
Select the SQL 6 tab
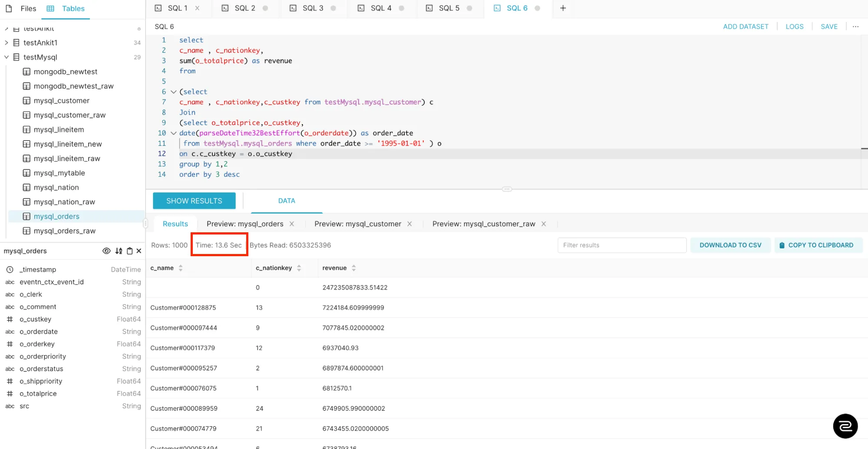coord(517,8)
